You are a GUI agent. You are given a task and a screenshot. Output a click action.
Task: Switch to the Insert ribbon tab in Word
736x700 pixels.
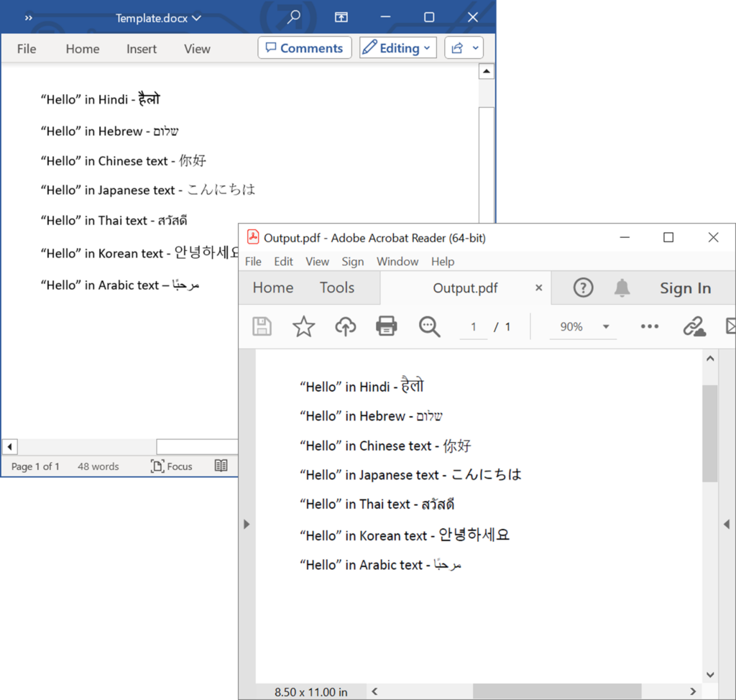tap(141, 49)
